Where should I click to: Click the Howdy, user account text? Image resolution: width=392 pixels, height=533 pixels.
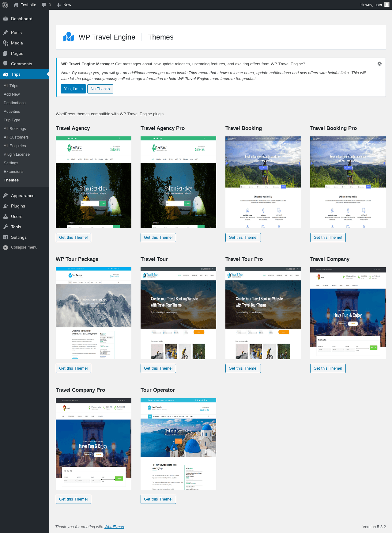click(x=371, y=5)
